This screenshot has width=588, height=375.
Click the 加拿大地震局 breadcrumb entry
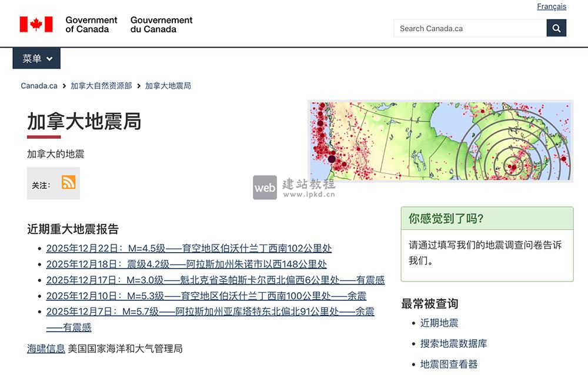tap(168, 85)
